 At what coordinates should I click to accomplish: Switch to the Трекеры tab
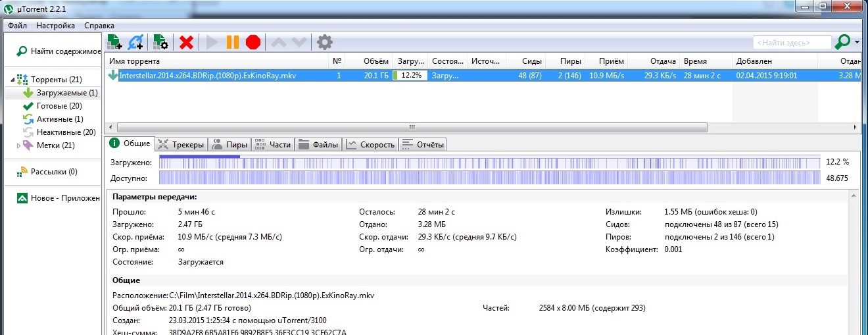pyautogui.click(x=182, y=144)
